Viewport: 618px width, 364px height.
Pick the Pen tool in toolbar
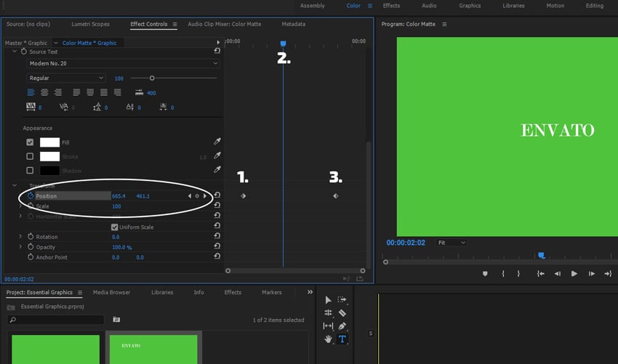click(342, 326)
